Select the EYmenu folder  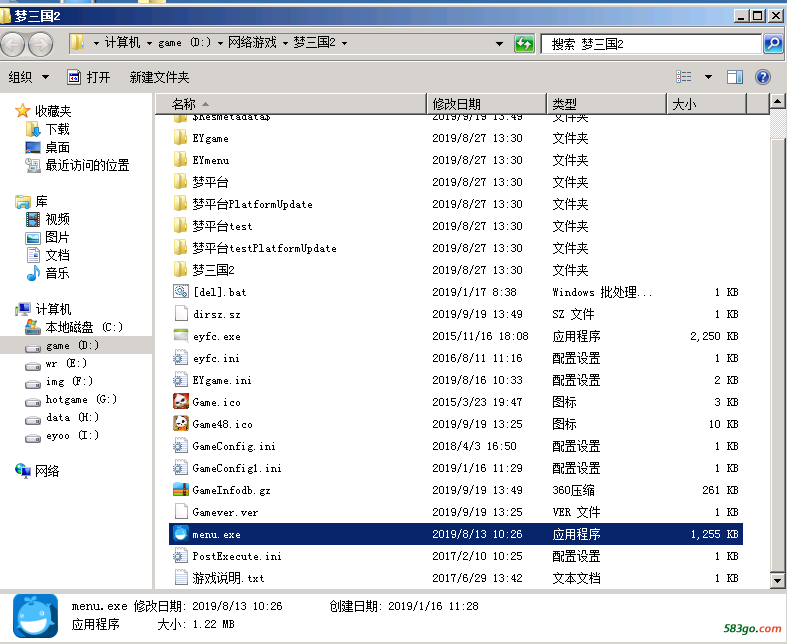(456, 160)
